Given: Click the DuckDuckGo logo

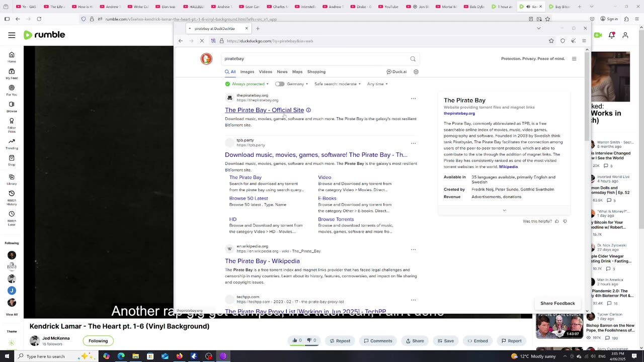Looking at the screenshot, I should (206, 59).
